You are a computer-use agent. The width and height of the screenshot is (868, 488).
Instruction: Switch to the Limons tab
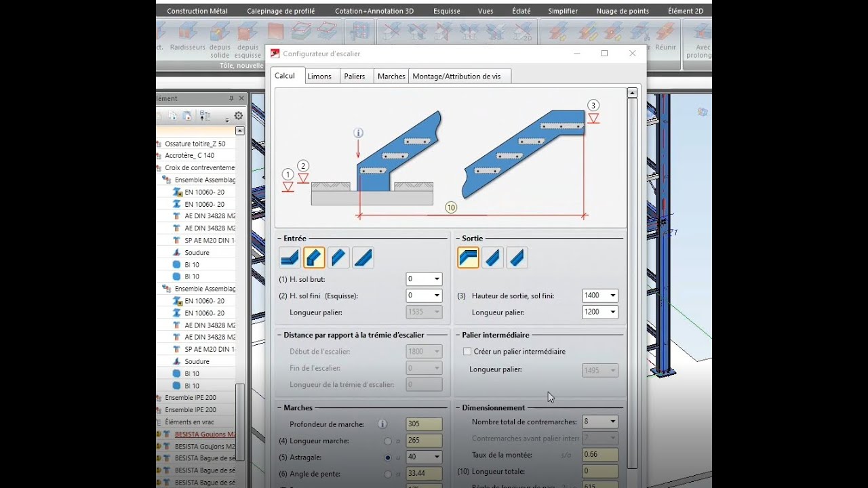pyautogui.click(x=321, y=77)
